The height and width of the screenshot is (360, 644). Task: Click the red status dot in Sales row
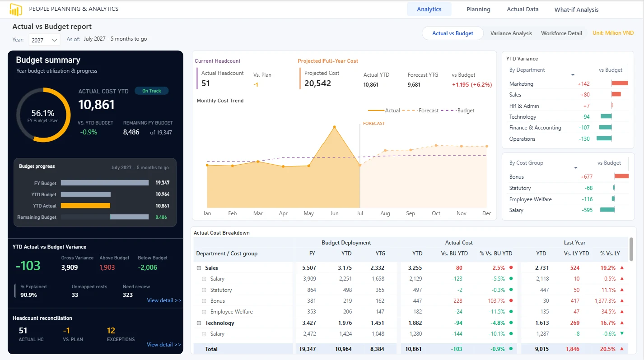pos(511,268)
